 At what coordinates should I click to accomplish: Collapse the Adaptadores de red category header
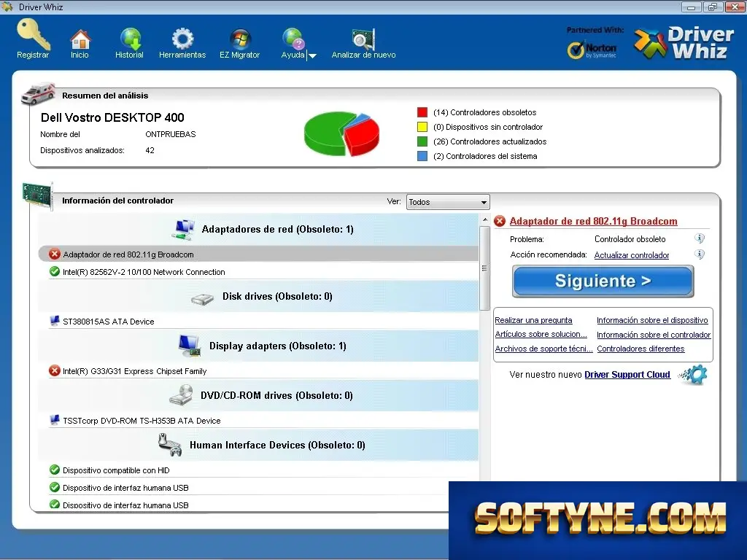258,230
